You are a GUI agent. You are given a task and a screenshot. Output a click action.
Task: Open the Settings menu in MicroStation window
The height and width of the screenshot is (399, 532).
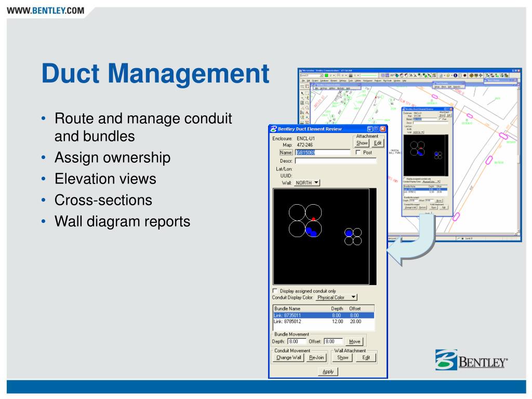click(x=343, y=81)
